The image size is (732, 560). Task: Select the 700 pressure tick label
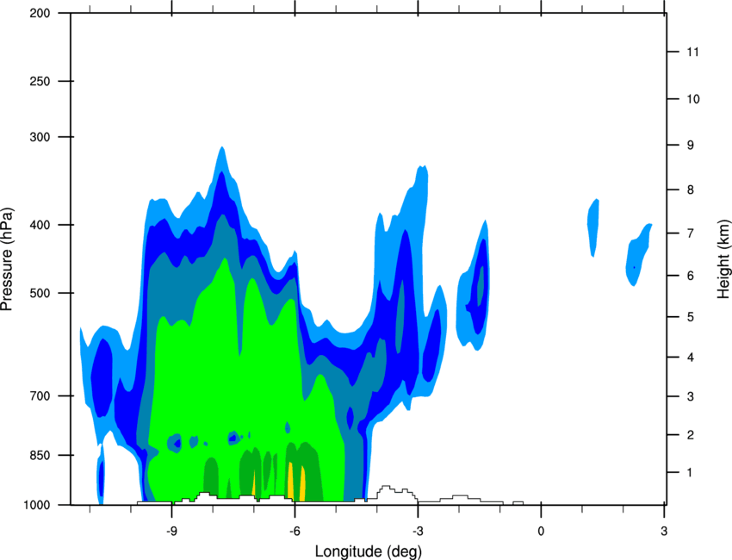(x=40, y=396)
